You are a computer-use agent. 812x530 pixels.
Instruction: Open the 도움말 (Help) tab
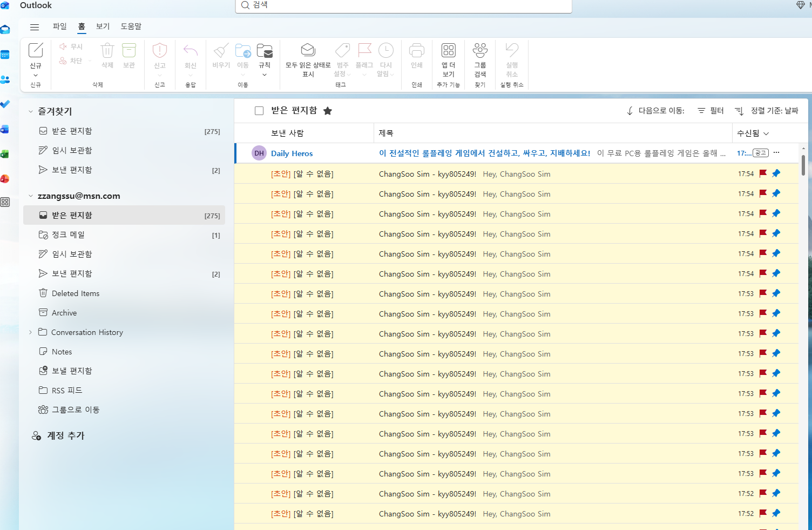point(131,26)
